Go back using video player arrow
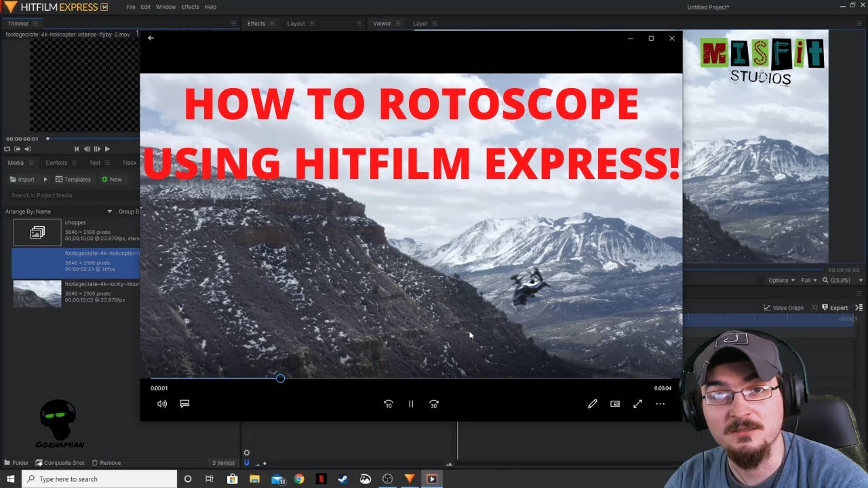The width and height of the screenshot is (868, 488). pyautogui.click(x=151, y=38)
